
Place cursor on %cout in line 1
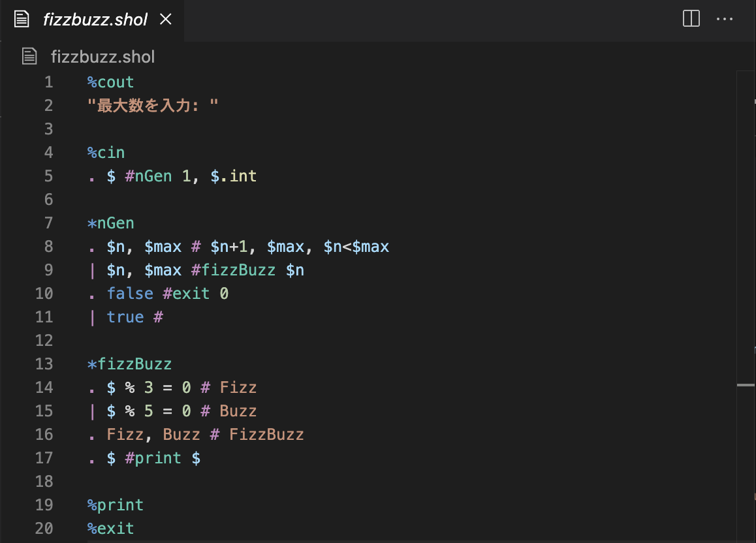click(110, 82)
